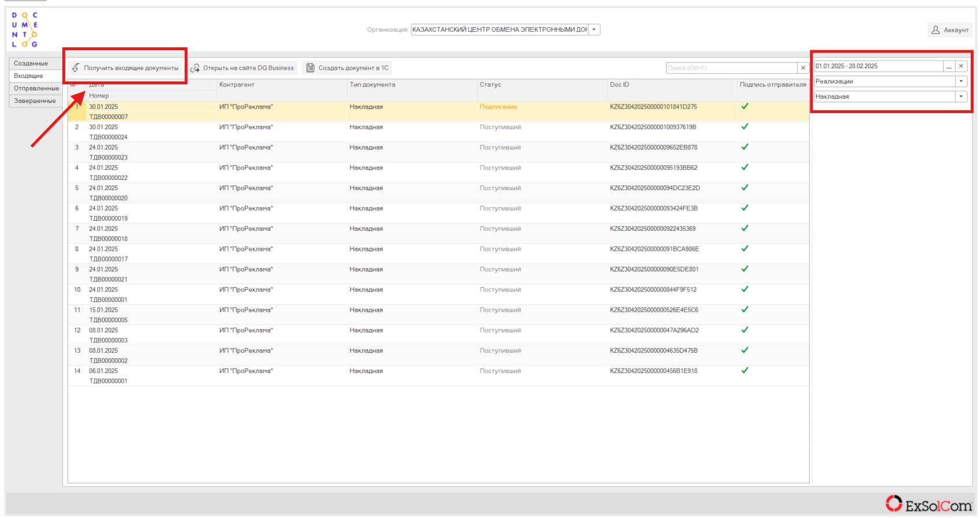Open the Аккаунт menu

point(950,30)
